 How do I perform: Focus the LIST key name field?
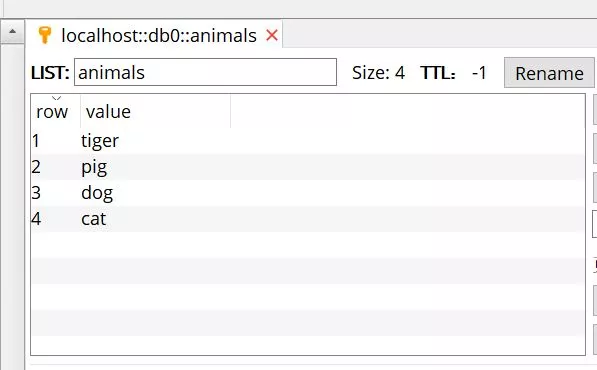click(205, 72)
